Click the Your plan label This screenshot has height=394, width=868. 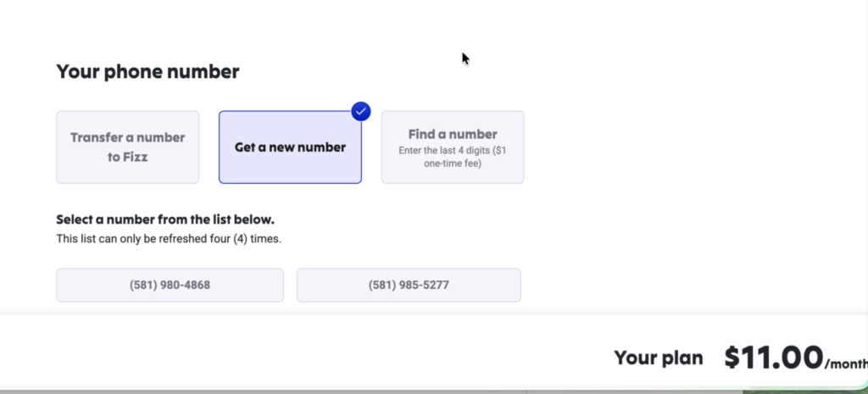pos(659,358)
